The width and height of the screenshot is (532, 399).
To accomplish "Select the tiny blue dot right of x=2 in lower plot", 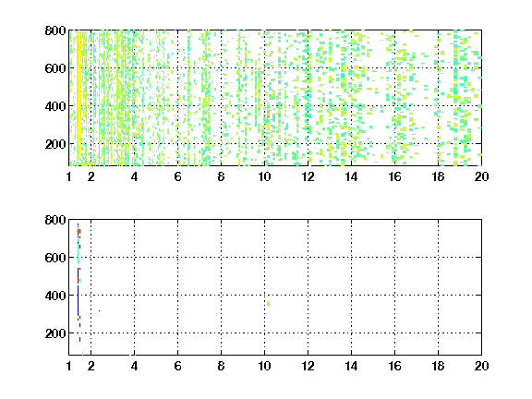I will click(x=99, y=310).
